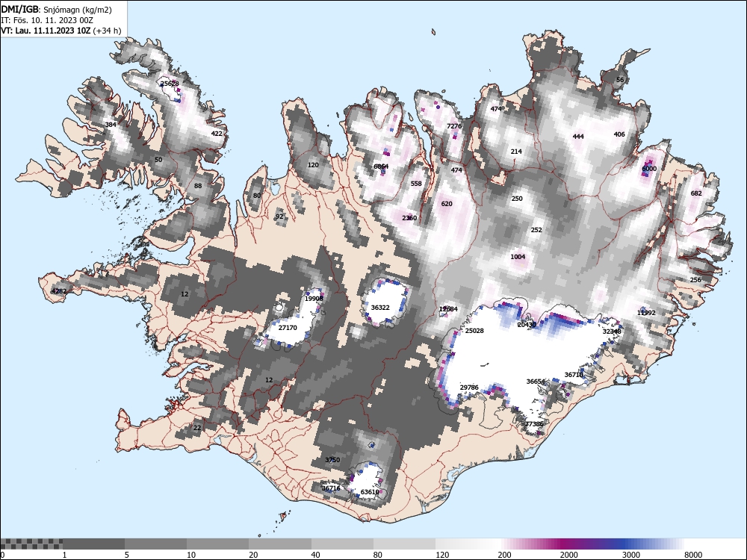Click the snow value 50 in Westfjords
The height and width of the screenshot is (560, 747).
(x=158, y=160)
